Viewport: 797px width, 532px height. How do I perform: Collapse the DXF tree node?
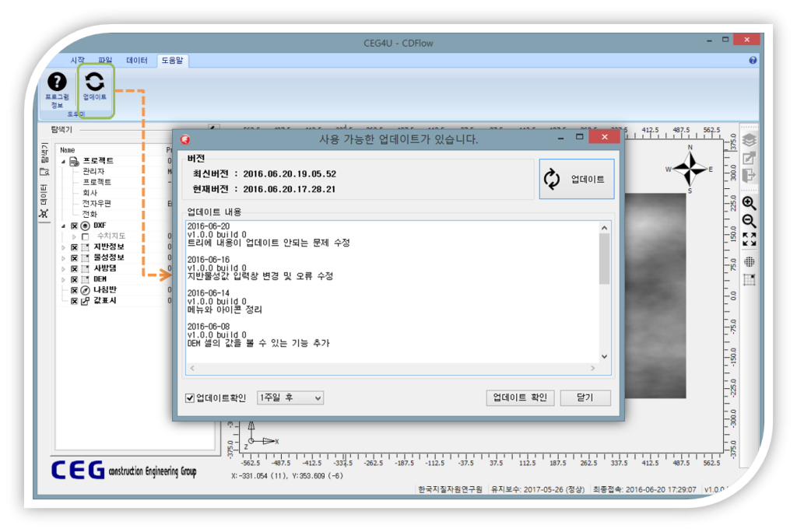pyautogui.click(x=64, y=226)
